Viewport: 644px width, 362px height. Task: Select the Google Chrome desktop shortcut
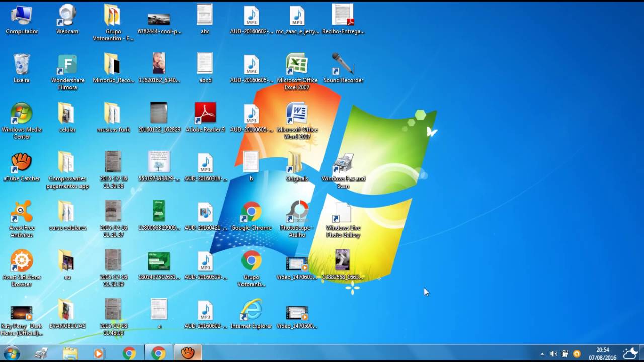pyautogui.click(x=251, y=216)
